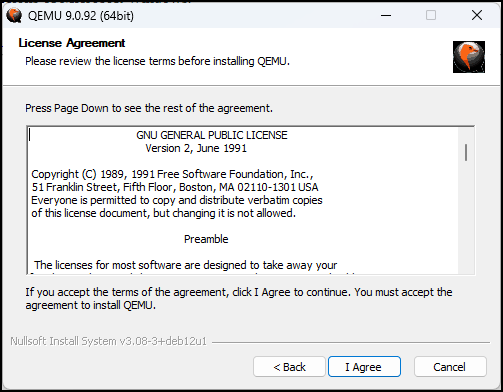Cancel the QEMU installation
The width and height of the screenshot is (503, 392).
(450, 367)
